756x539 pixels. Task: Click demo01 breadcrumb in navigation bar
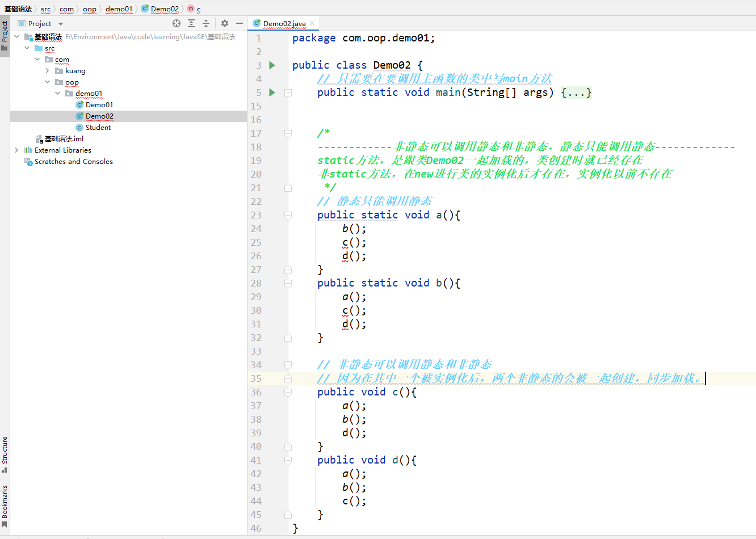click(x=119, y=9)
